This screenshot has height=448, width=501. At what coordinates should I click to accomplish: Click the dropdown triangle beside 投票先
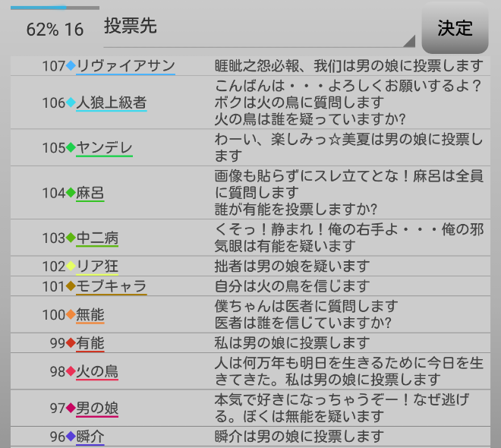(409, 41)
